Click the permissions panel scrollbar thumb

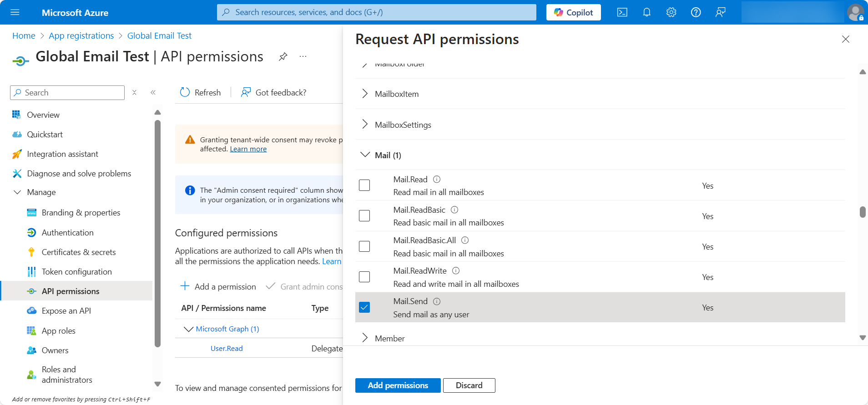[x=862, y=212]
